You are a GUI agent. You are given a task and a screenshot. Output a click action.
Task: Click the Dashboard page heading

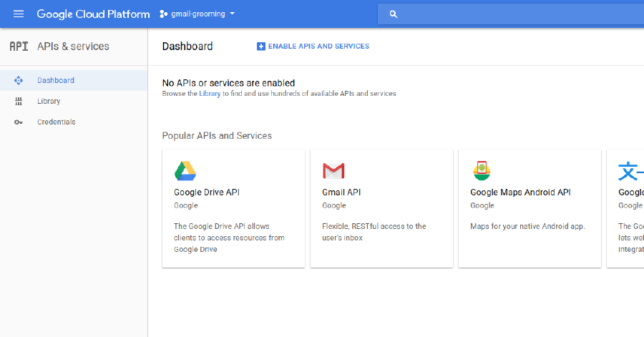(x=187, y=47)
